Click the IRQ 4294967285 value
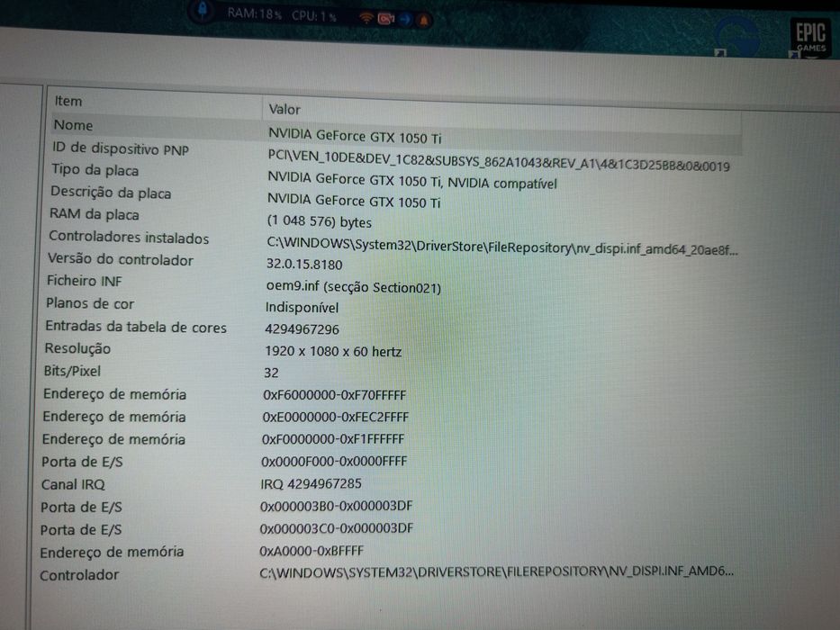The image size is (840, 630). coord(311,484)
